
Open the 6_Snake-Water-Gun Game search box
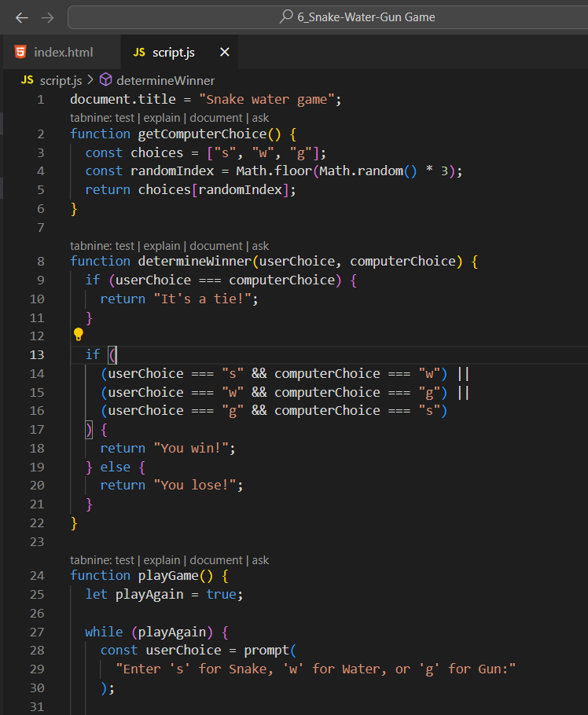(328, 17)
